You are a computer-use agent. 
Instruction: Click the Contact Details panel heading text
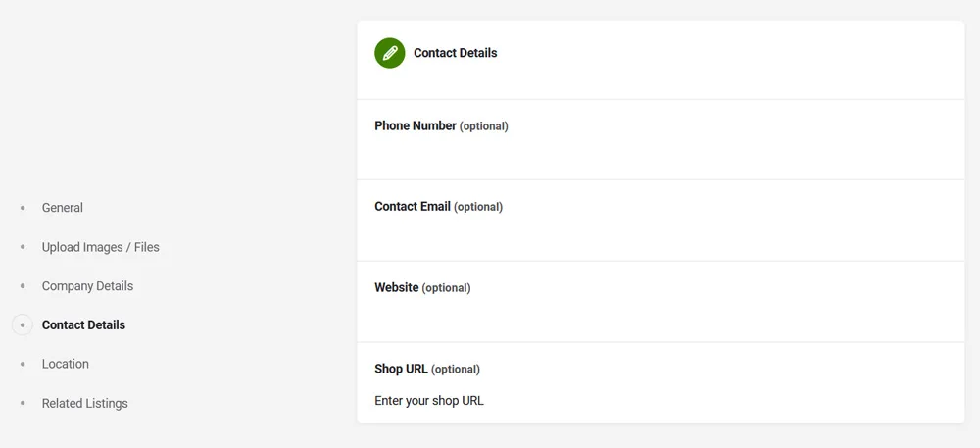point(455,53)
